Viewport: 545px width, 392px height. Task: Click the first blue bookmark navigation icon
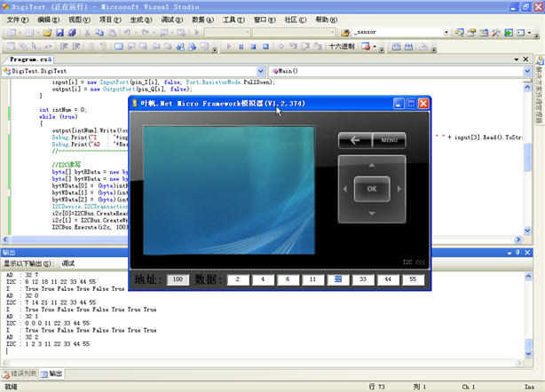[x=179, y=46]
